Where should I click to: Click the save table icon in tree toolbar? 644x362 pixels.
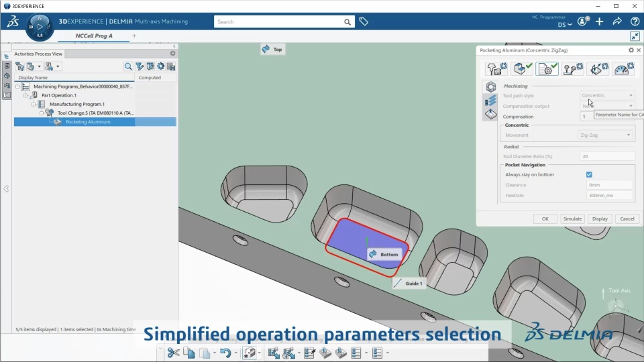coord(171,66)
